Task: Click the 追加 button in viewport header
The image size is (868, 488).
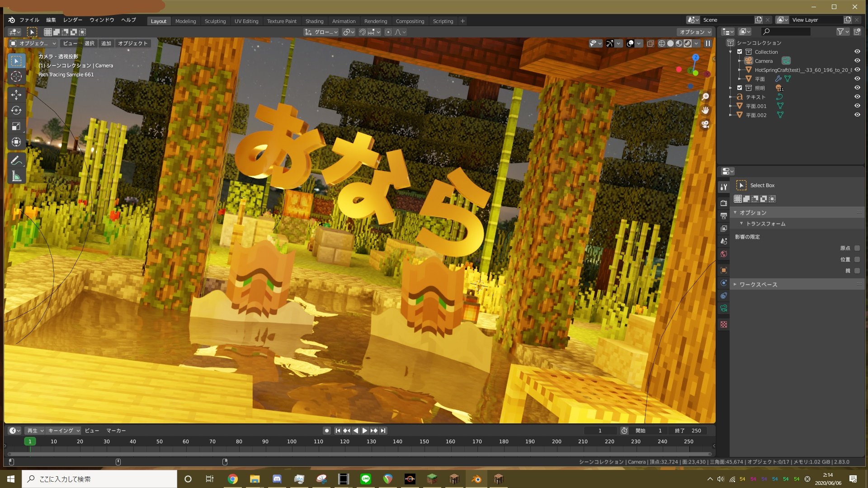Action: pos(106,43)
